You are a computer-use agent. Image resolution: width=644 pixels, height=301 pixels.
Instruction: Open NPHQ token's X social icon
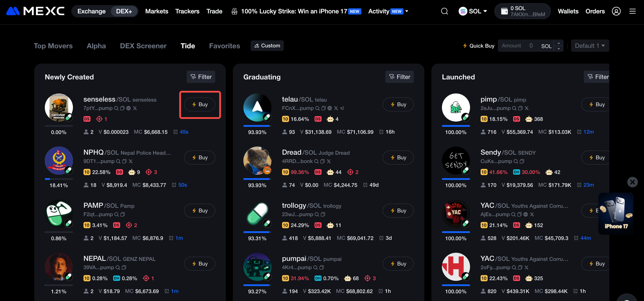click(130, 161)
